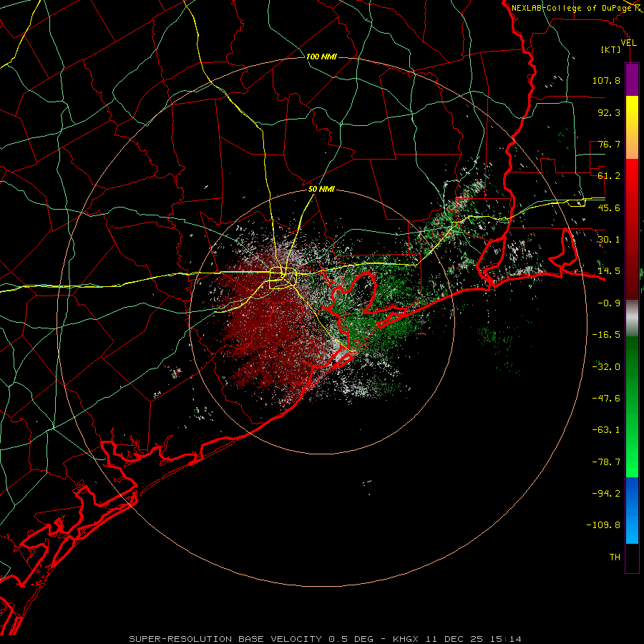Click the 100 NMI range ring label

[321, 57]
